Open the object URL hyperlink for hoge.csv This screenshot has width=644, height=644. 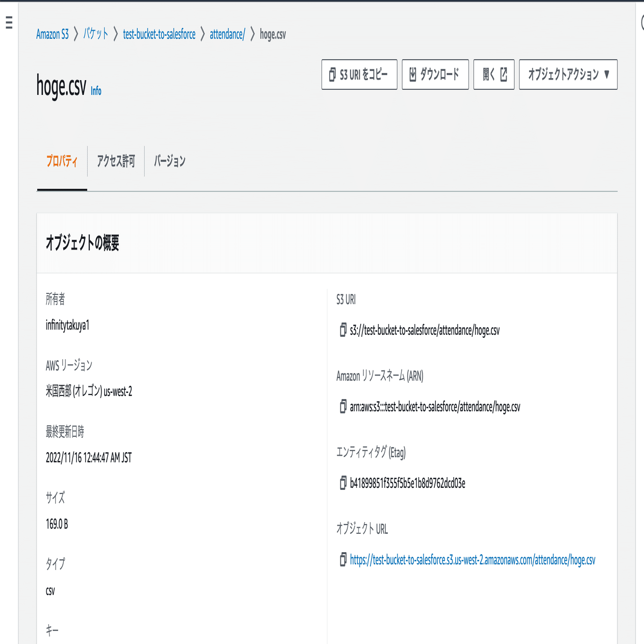pos(473,560)
